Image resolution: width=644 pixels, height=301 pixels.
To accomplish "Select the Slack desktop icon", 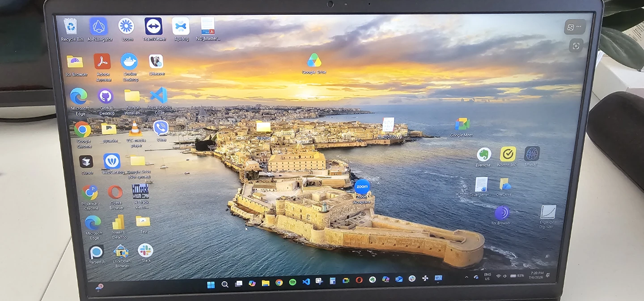I will [146, 254].
